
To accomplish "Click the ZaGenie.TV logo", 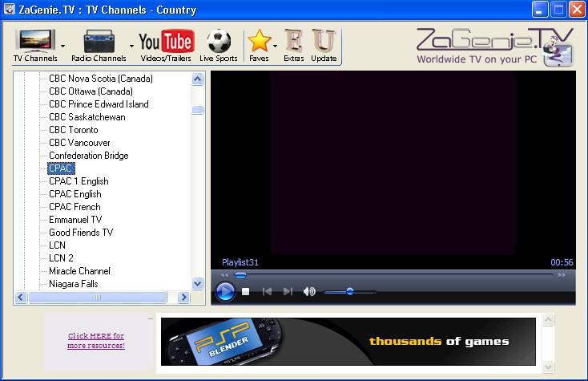I will click(495, 47).
